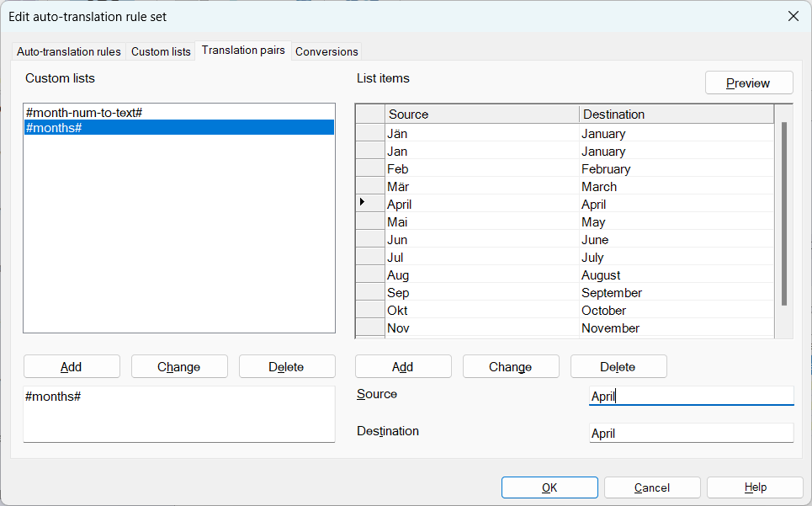The height and width of the screenshot is (506, 812).
Task: Close the Edit auto-translation rule set dialog
Action: [793, 17]
